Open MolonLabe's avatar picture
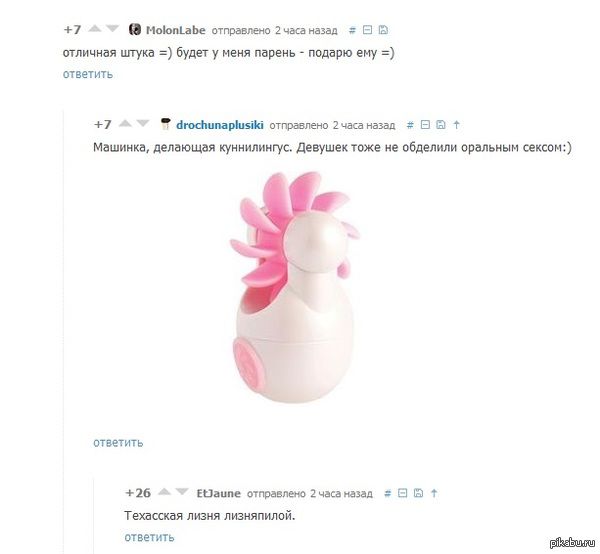The width and height of the screenshot is (600, 554). click(x=135, y=29)
